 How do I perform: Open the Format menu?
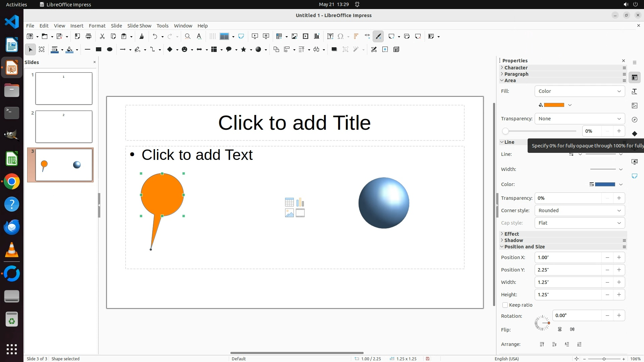pos(97,25)
